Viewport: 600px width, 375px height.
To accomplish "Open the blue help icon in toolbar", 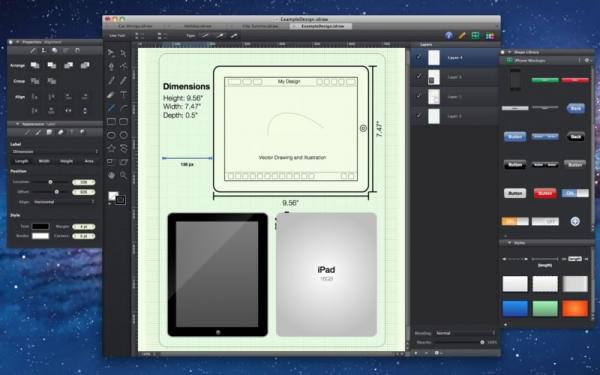I will tap(449, 36).
